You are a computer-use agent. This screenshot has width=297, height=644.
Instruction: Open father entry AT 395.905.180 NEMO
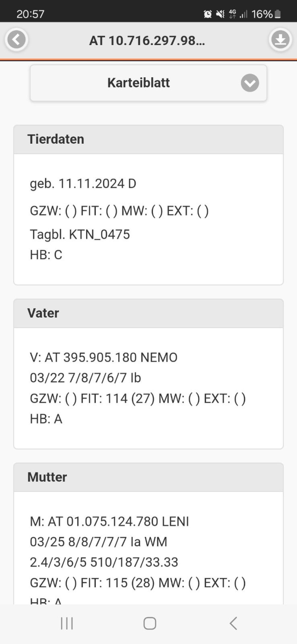coord(103,357)
